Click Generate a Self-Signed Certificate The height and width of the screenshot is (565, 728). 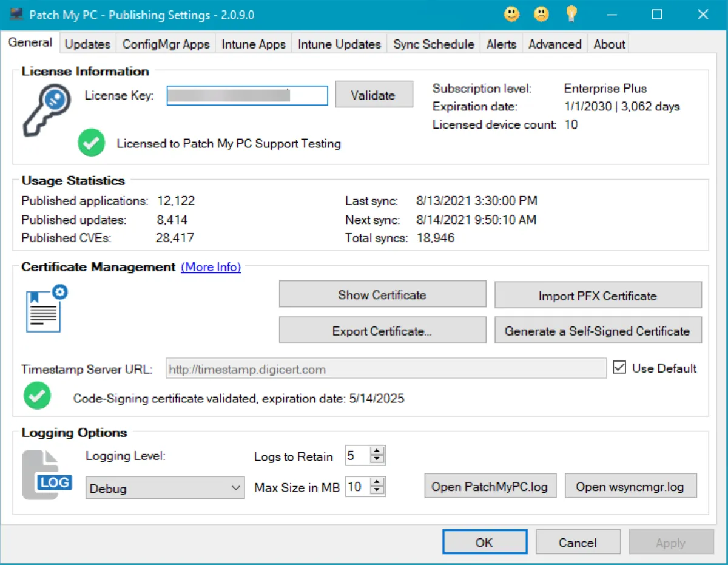598,331
